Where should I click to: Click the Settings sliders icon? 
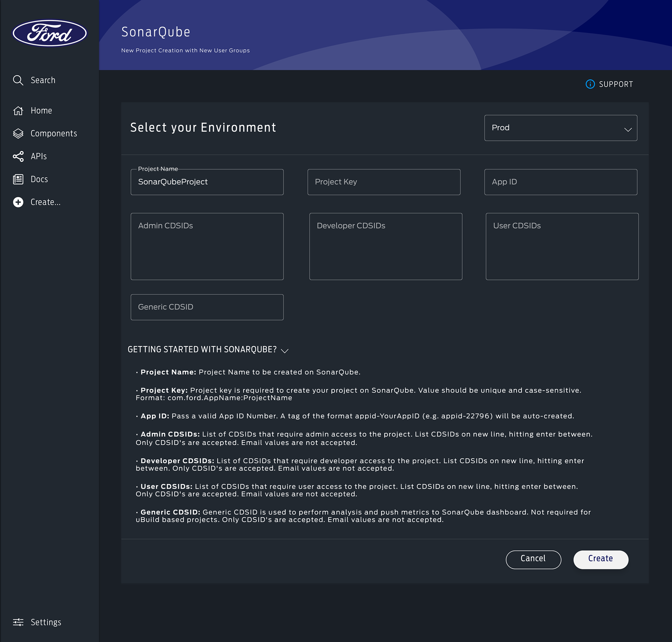pyautogui.click(x=18, y=622)
